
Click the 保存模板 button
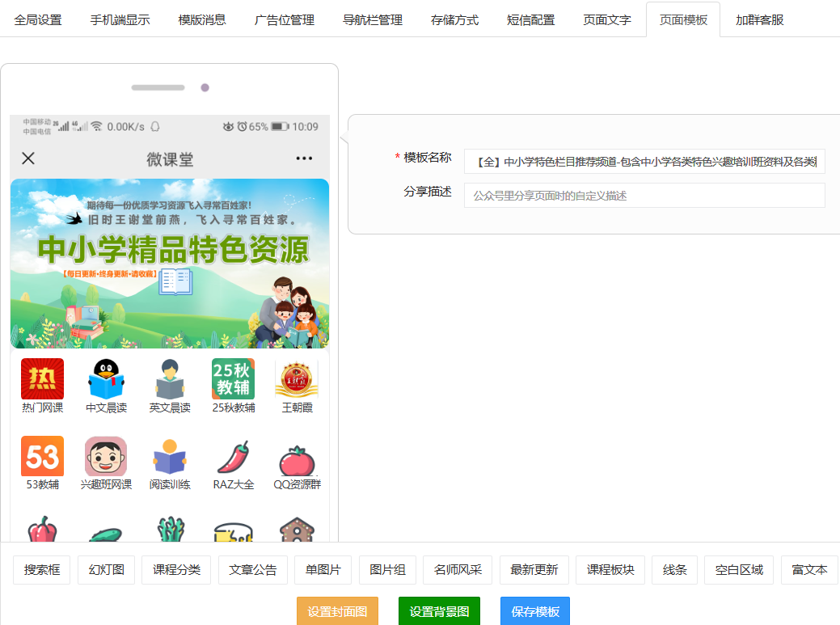pos(534,611)
